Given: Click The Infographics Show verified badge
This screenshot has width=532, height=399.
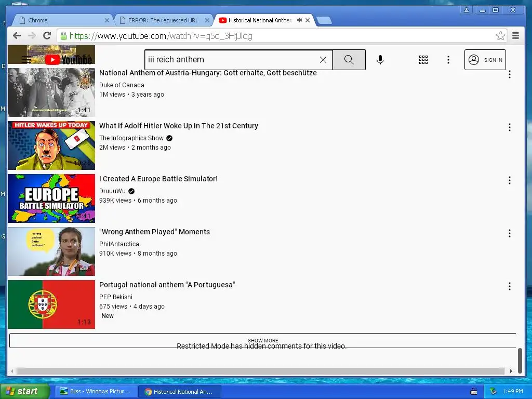Looking at the screenshot, I should 169,138.
